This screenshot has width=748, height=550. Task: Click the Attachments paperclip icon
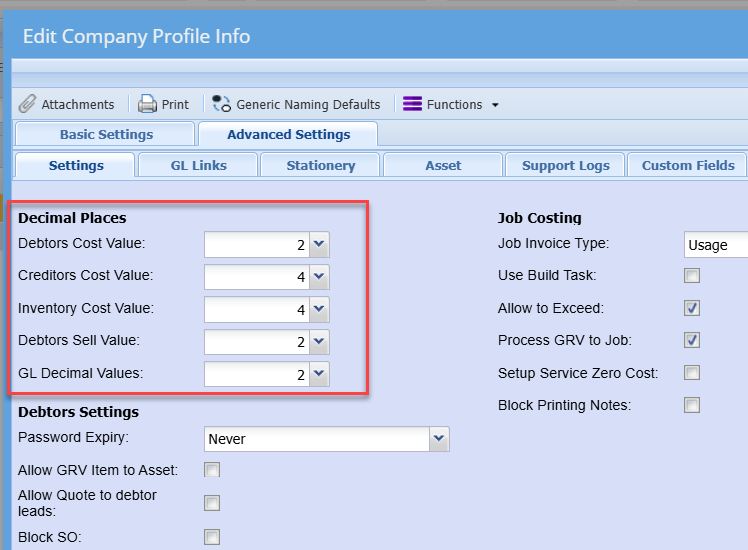coord(28,104)
